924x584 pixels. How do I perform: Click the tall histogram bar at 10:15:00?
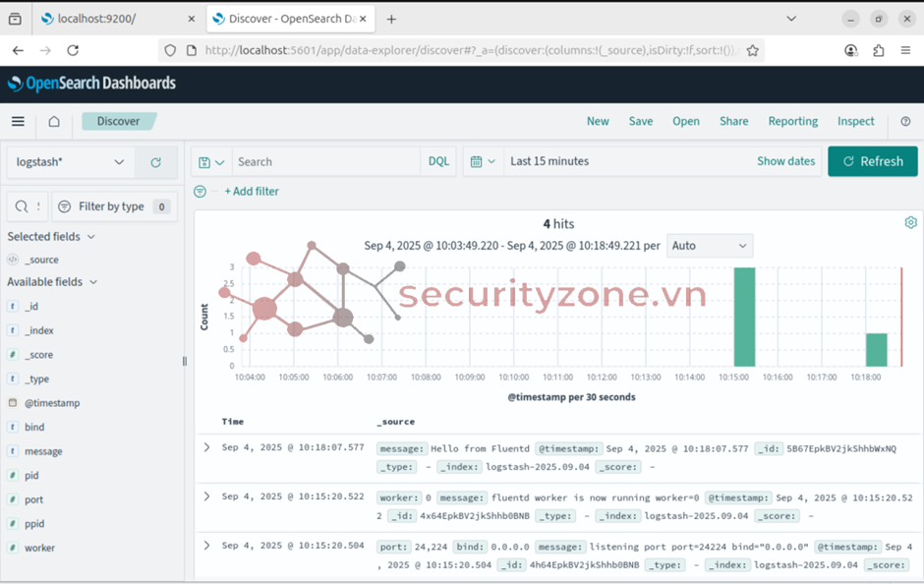(744, 317)
